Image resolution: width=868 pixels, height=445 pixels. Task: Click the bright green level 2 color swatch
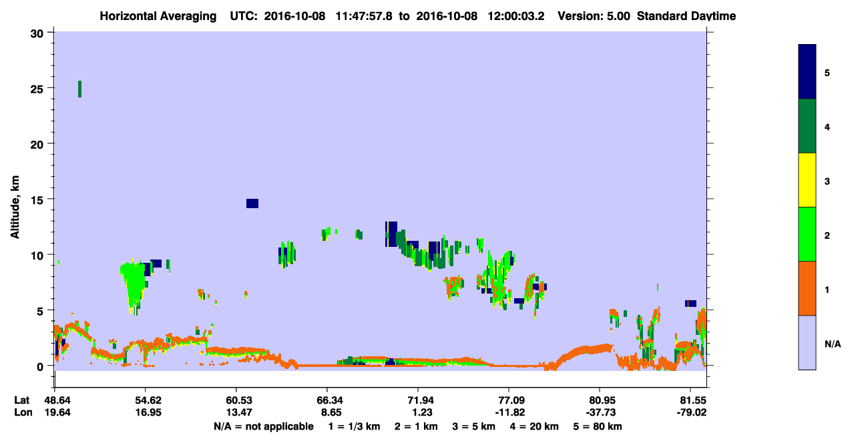[x=807, y=234]
